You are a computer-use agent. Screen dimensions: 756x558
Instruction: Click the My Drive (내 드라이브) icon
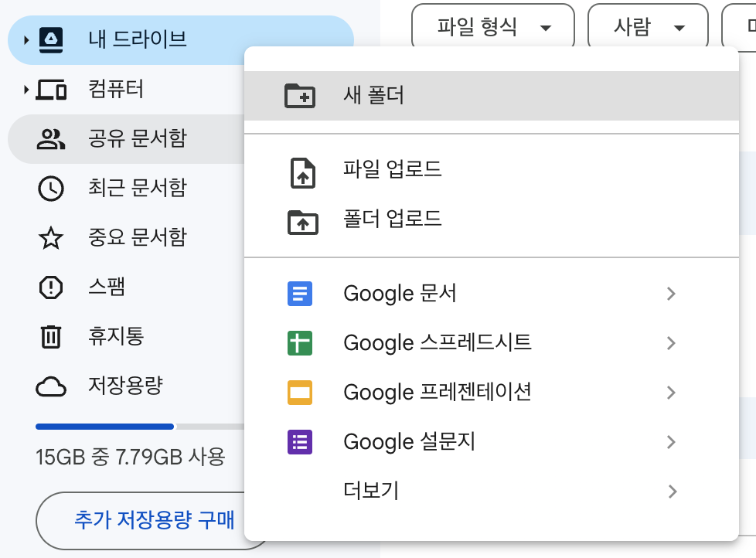(x=50, y=40)
